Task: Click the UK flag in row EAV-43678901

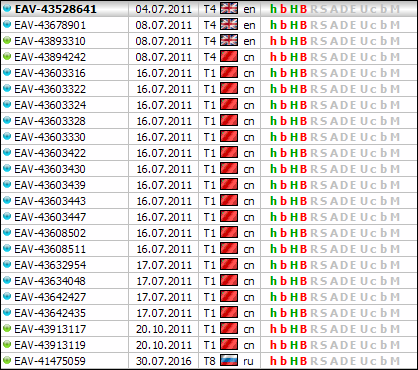Action: pos(229,24)
